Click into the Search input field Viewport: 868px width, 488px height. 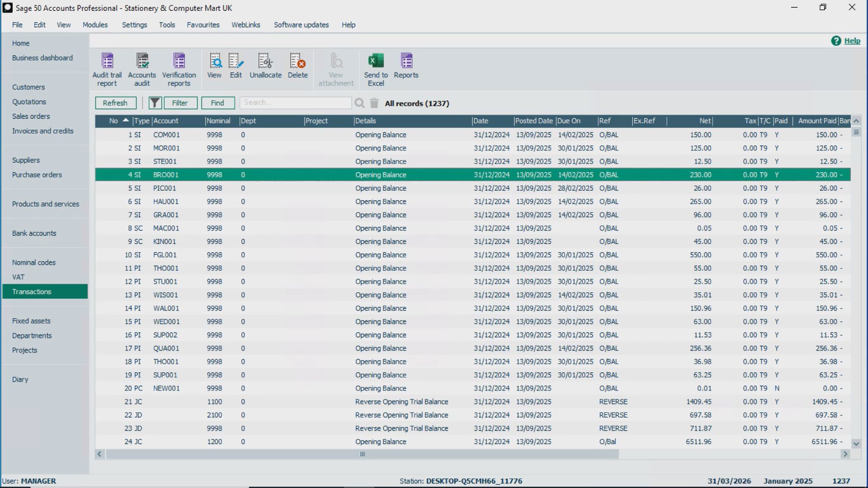click(x=296, y=103)
